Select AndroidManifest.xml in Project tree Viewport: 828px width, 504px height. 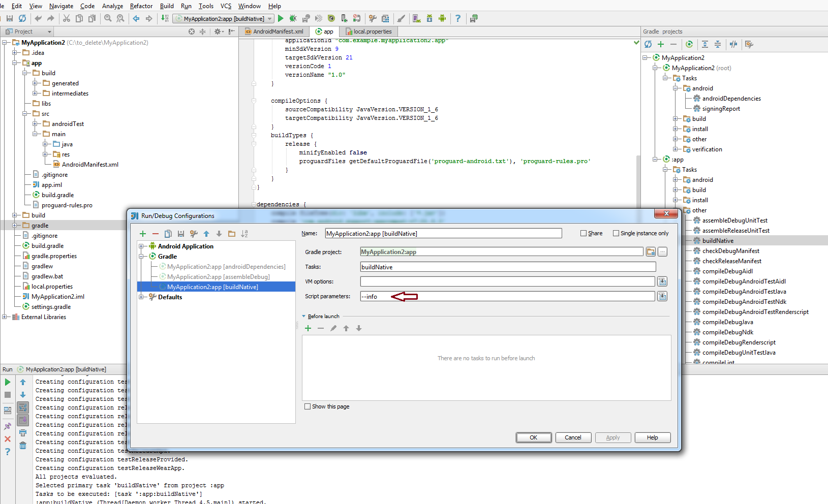[x=90, y=165]
